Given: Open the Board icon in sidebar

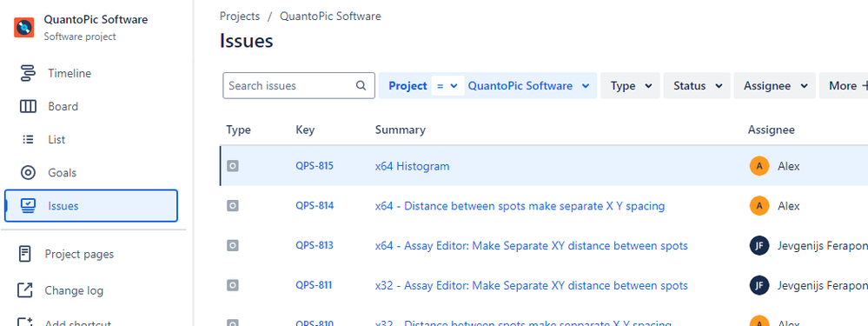Looking at the screenshot, I should [28, 106].
